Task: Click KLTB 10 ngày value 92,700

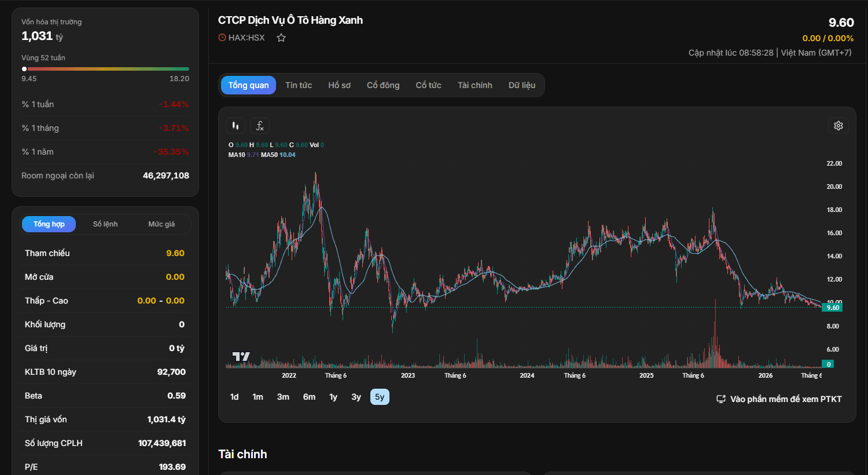Action: (171, 372)
